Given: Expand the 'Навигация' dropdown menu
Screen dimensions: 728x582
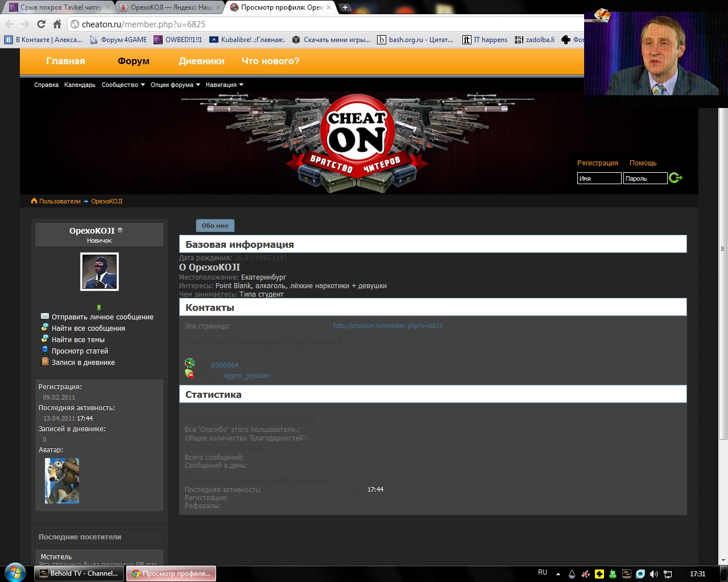Looking at the screenshot, I should pyautogui.click(x=224, y=85).
